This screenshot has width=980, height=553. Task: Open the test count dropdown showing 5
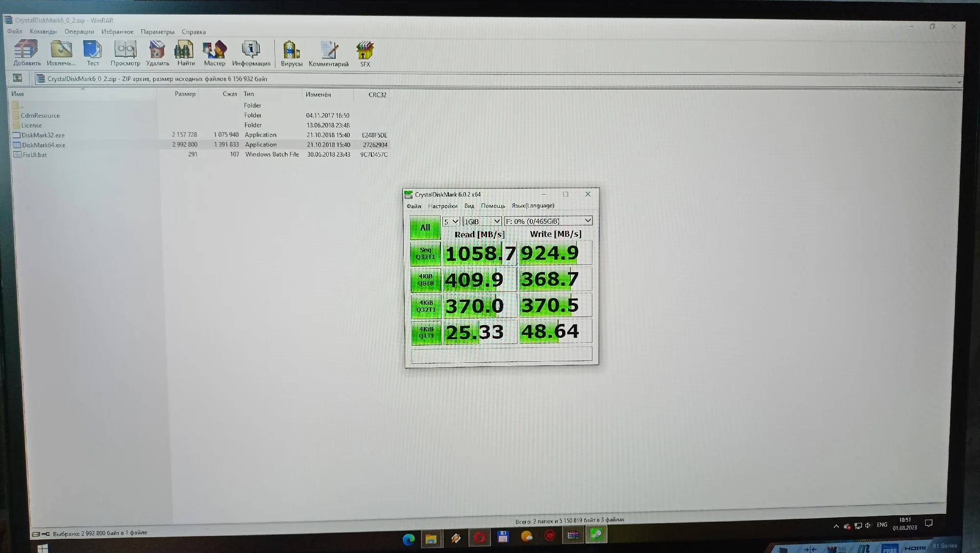tap(451, 222)
